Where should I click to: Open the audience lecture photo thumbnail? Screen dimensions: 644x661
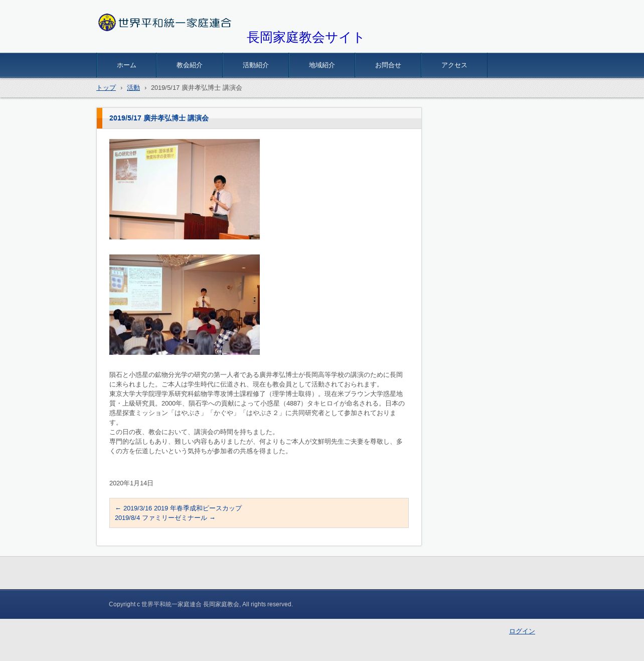click(x=185, y=305)
